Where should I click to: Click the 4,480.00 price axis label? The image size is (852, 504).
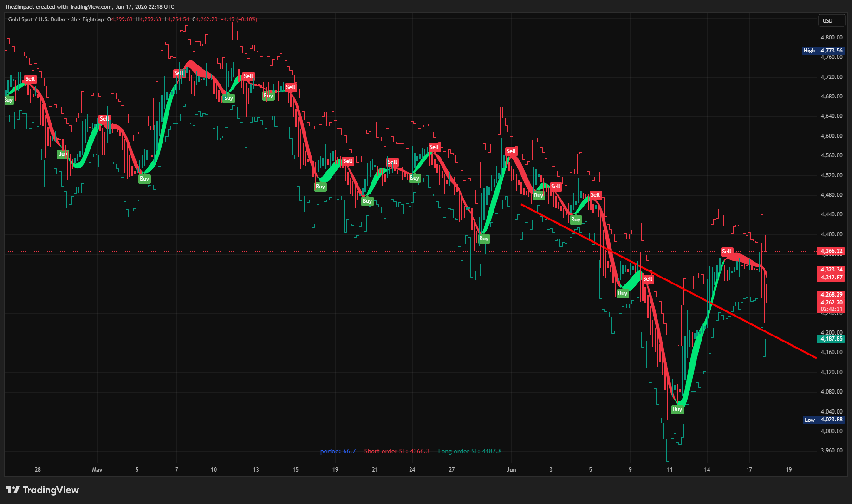832,195
